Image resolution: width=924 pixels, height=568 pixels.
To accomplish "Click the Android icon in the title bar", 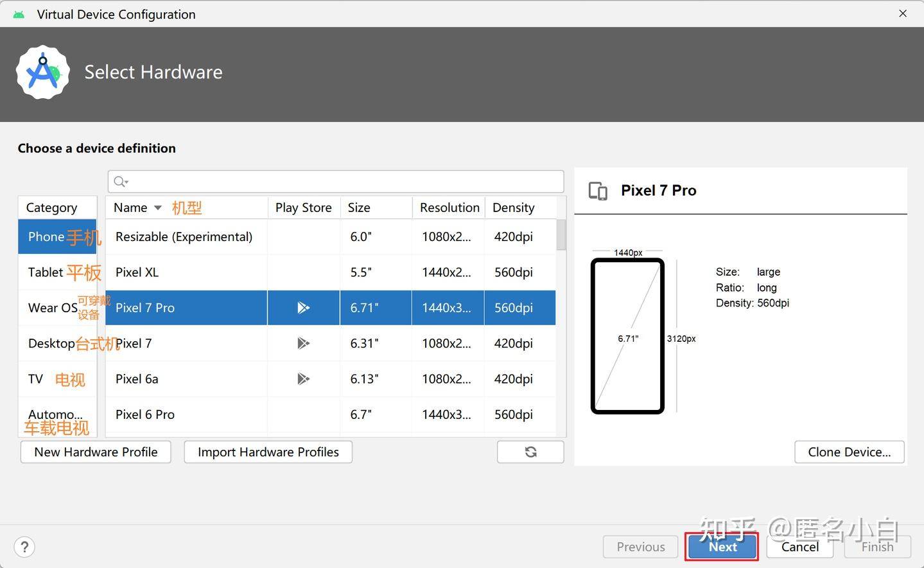I will pos(19,14).
